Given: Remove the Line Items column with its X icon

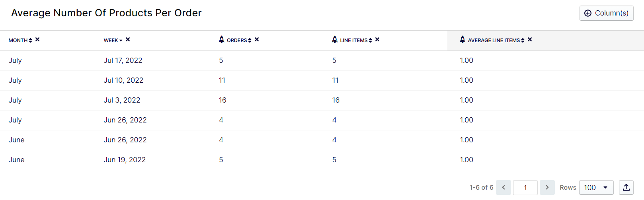Looking at the screenshot, I should coord(377,39).
